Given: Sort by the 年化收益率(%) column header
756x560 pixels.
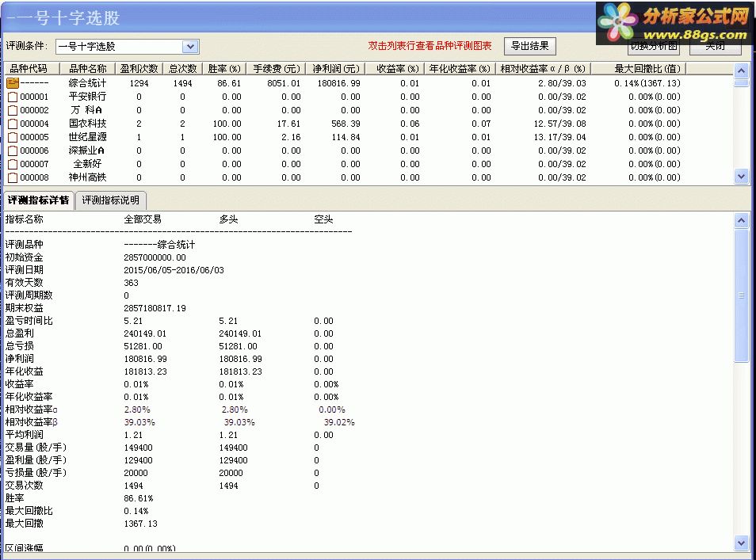Looking at the screenshot, I should 460,69.
